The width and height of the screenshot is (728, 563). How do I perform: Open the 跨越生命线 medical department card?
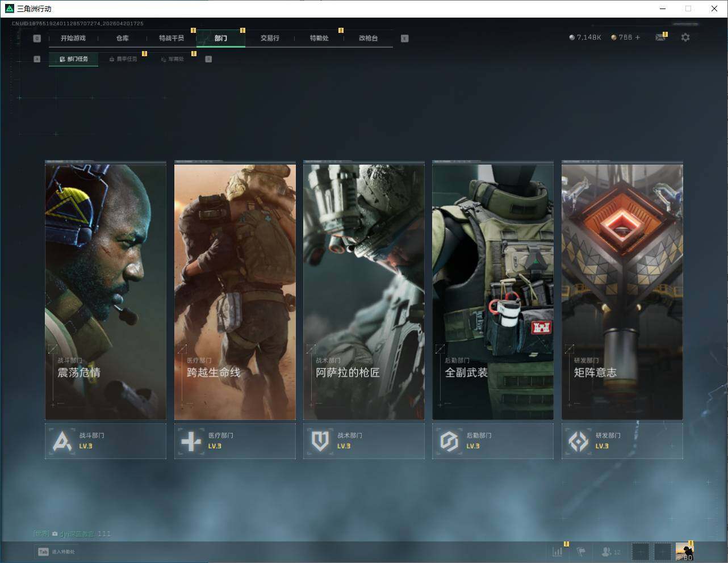(235, 292)
